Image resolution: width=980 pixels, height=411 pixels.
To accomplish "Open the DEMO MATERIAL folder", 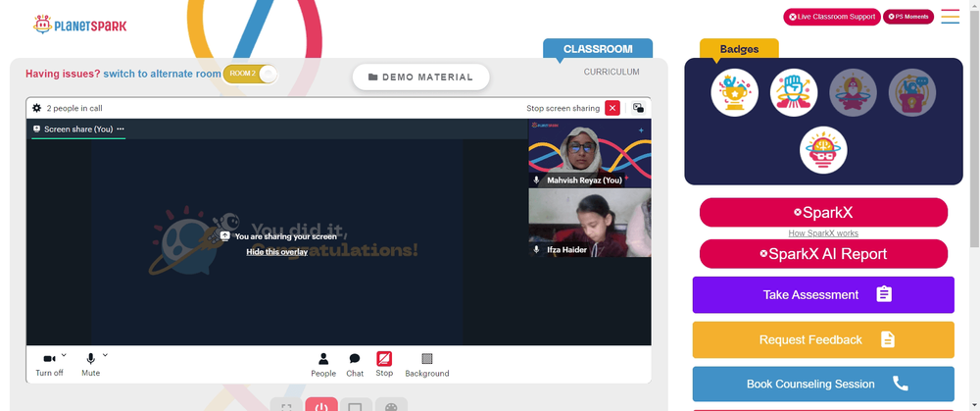I will coord(420,77).
